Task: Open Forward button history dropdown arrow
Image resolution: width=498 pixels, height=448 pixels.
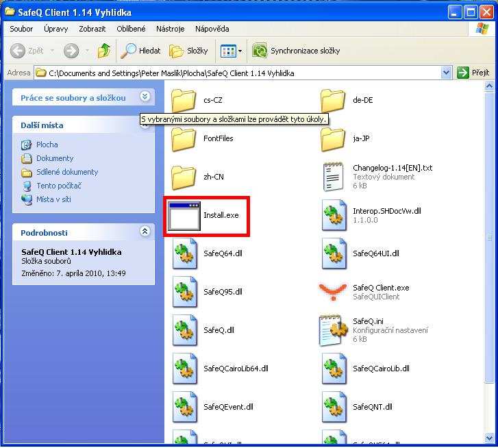Action: click(x=87, y=51)
